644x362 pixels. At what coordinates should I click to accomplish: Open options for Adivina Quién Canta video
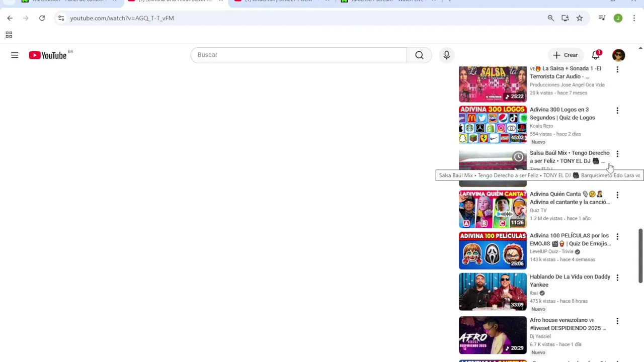617,195
